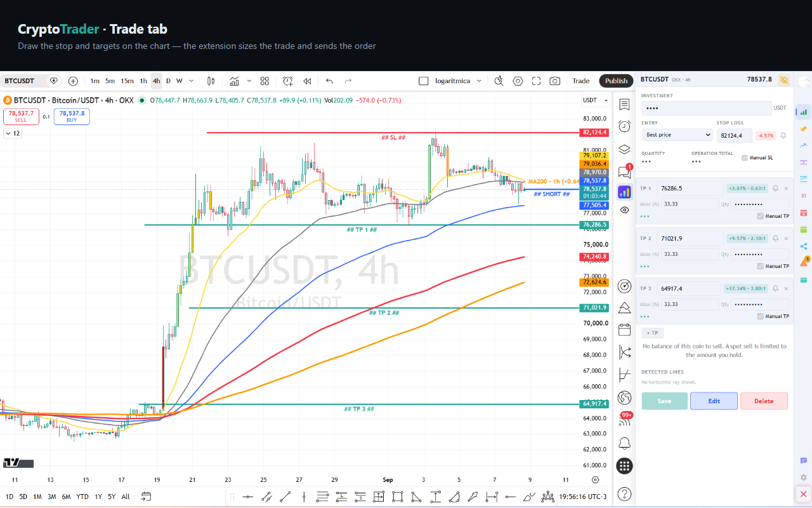Start bar replay rewind icon
The height and width of the screenshot is (508, 812).
tap(307, 81)
